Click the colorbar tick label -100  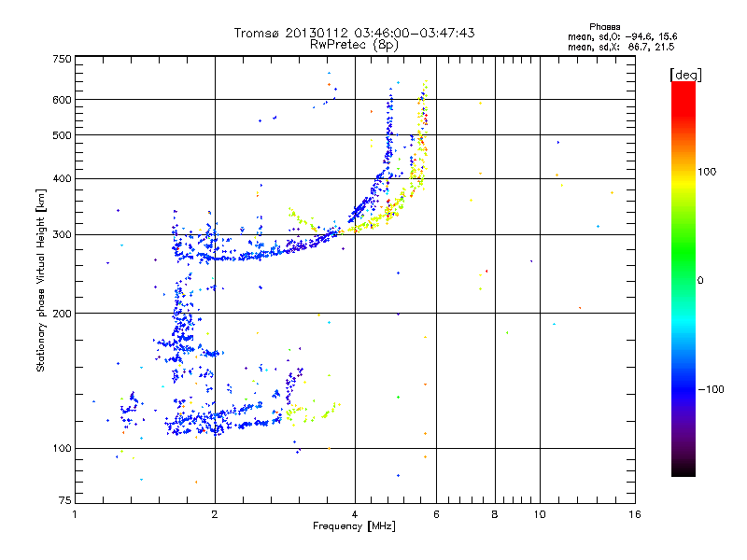pyautogui.click(x=712, y=388)
